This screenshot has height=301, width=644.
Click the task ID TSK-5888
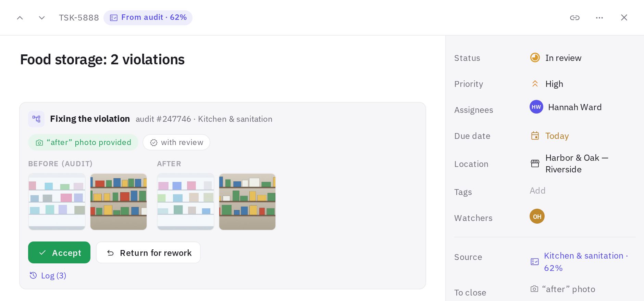79,18
